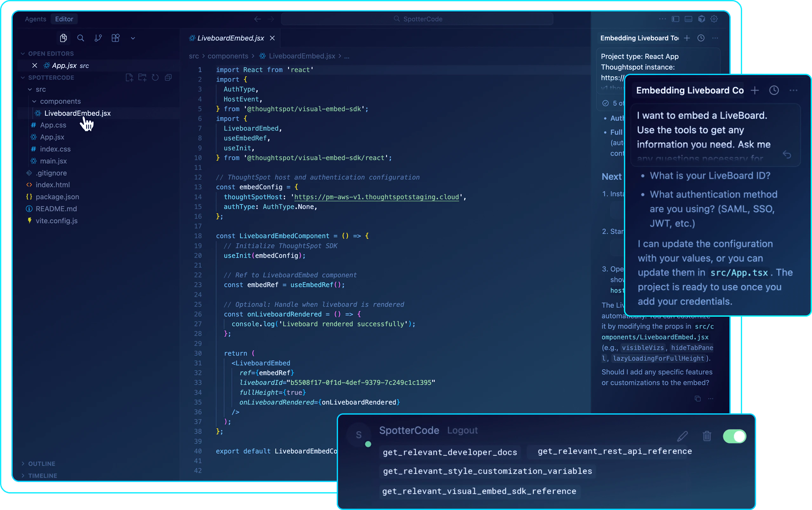Screen dimensions: 812x510
Task: Open vite.config.js in file tree
Action: tap(56, 221)
